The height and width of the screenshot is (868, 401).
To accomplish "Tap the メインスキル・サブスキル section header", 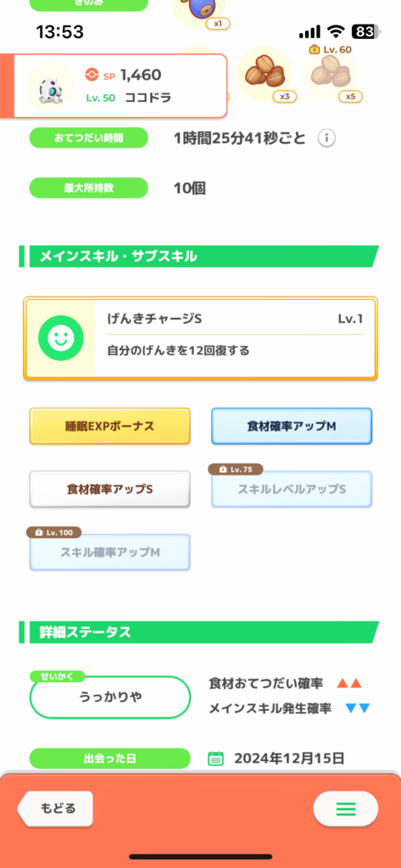I will (x=199, y=256).
